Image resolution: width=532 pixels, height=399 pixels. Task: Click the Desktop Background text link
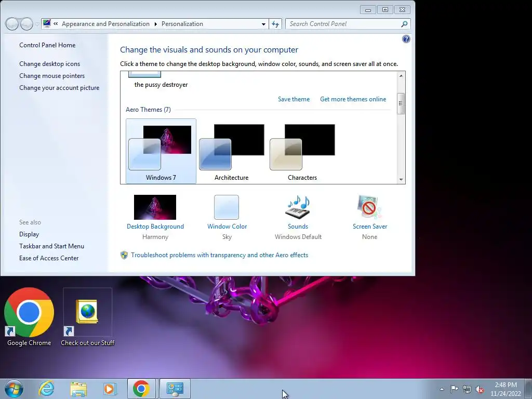coord(155,227)
